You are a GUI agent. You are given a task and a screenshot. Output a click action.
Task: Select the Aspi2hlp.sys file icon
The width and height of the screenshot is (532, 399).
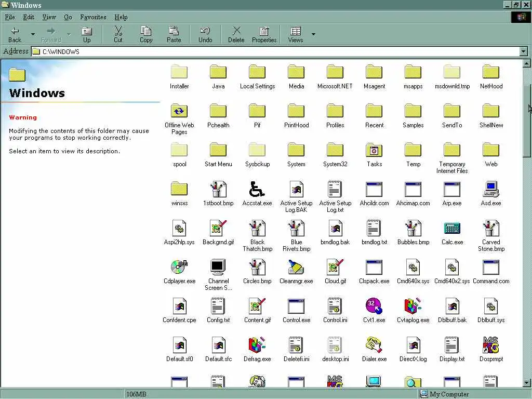pos(179,229)
